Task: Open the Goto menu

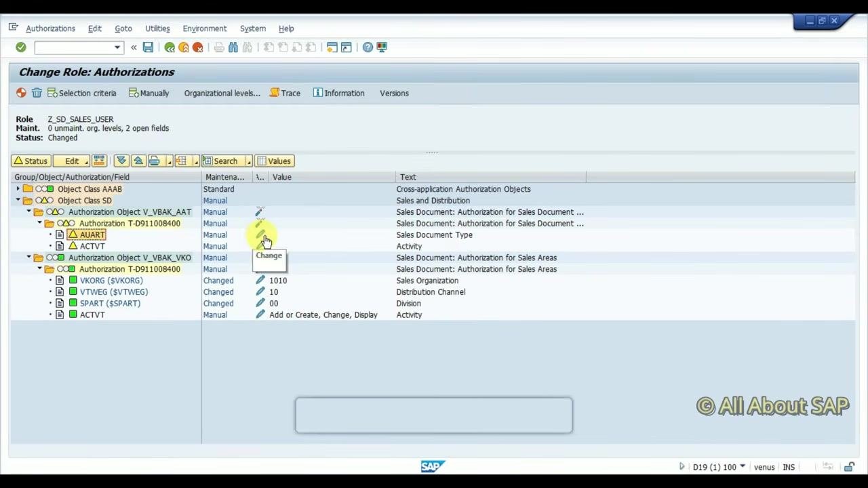Action: pos(123,28)
